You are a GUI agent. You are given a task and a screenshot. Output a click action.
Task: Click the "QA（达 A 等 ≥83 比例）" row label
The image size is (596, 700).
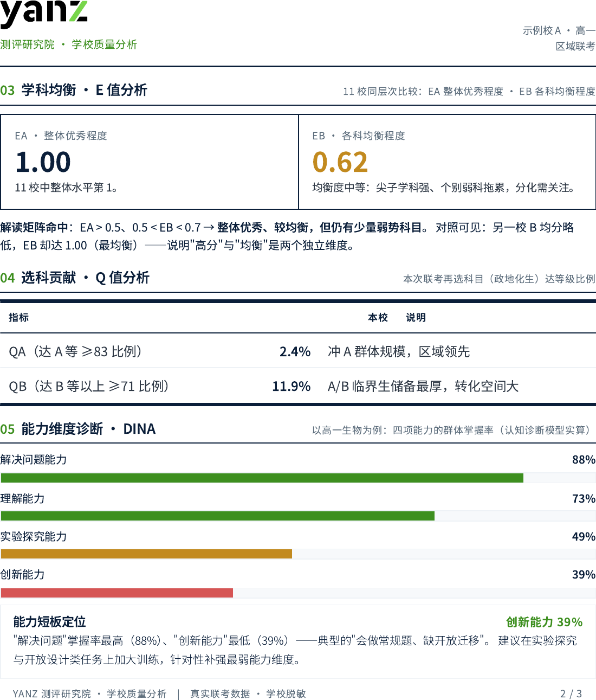[76, 351]
